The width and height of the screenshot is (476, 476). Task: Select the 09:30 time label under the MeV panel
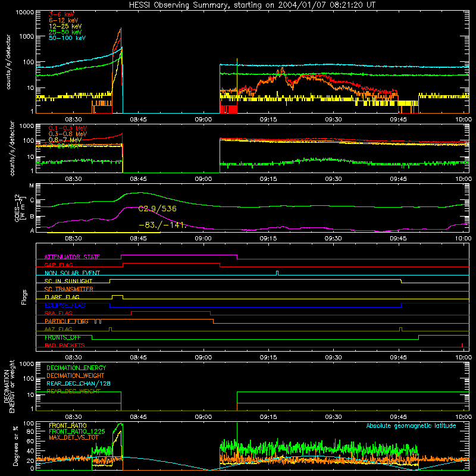(333, 179)
